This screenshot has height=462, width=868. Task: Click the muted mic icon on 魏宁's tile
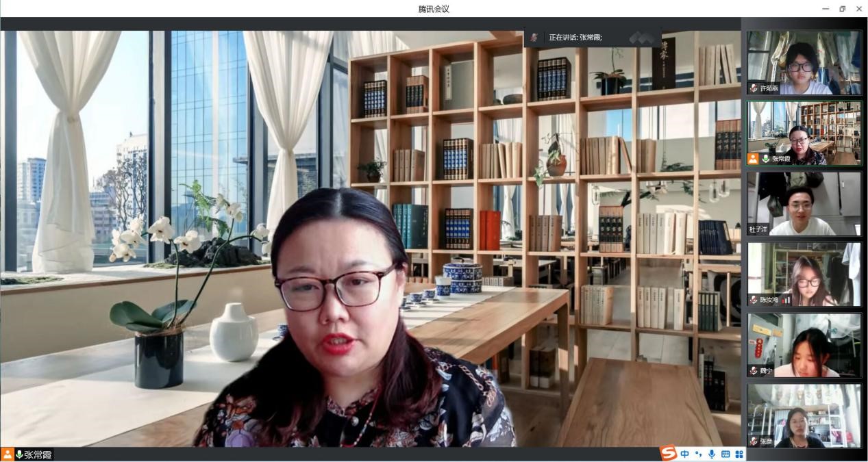(754, 371)
